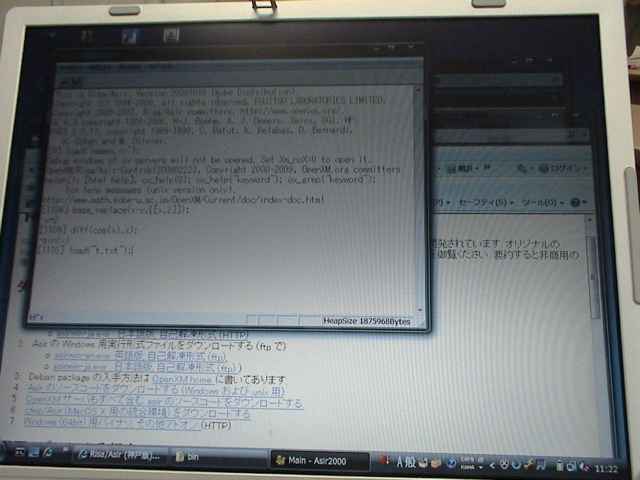Open the (P) page menu dropdown in browser
The width and height of the screenshot is (640, 480).
441,202
